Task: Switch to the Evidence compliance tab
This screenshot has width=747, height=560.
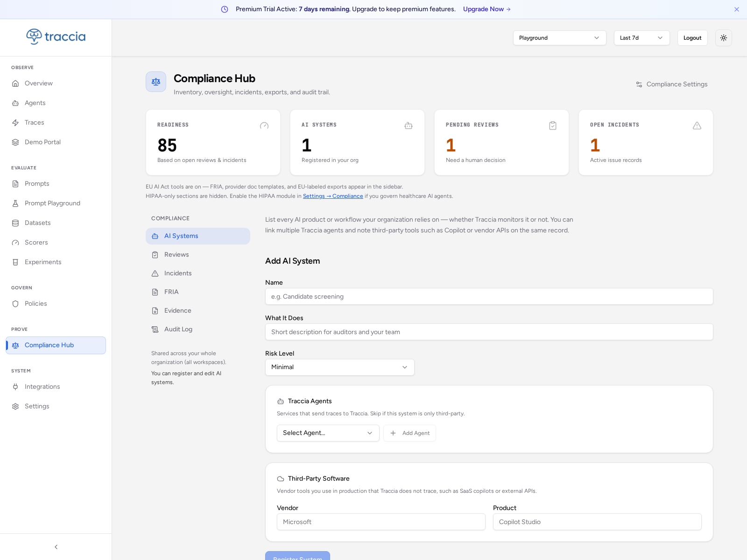Action: tap(198, 311)
